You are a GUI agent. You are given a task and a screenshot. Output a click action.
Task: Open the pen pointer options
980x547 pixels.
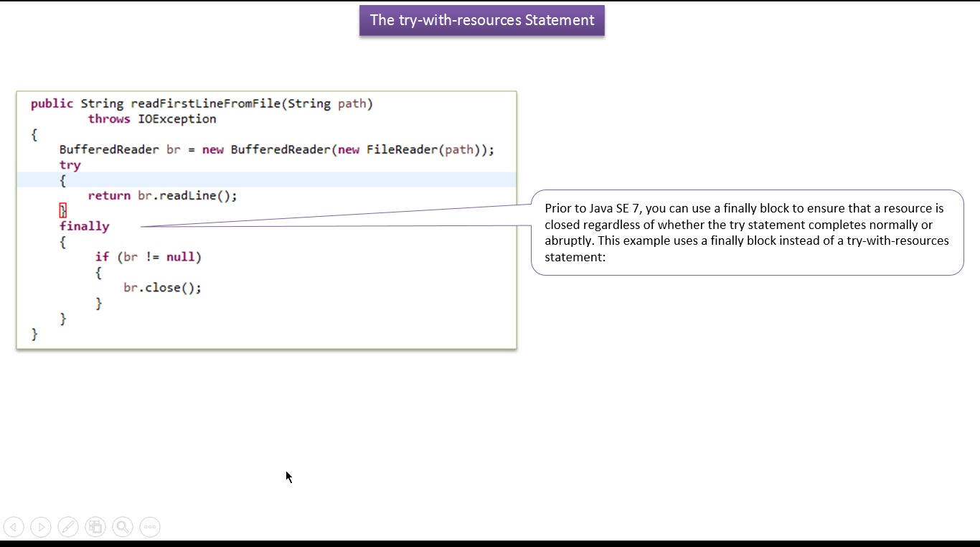click(68, 527)
